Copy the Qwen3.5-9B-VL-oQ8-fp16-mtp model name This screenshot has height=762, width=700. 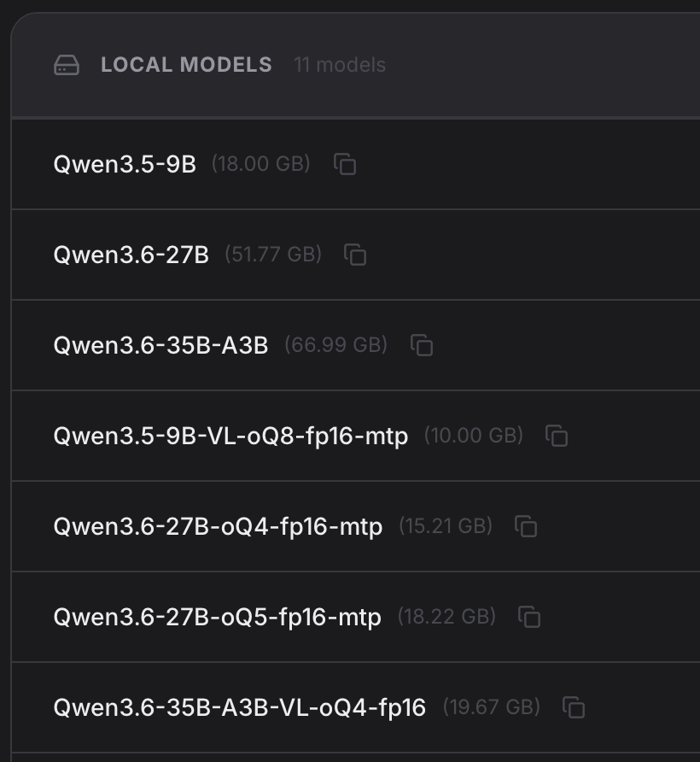(557, 436)
